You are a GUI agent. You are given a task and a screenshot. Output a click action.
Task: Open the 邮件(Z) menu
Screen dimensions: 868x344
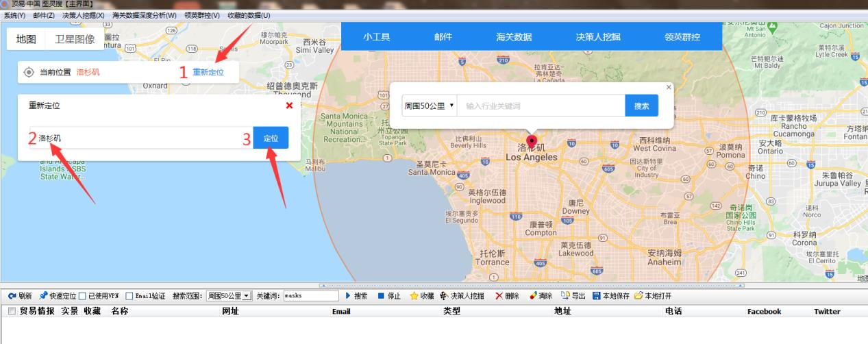pos(44,15)
